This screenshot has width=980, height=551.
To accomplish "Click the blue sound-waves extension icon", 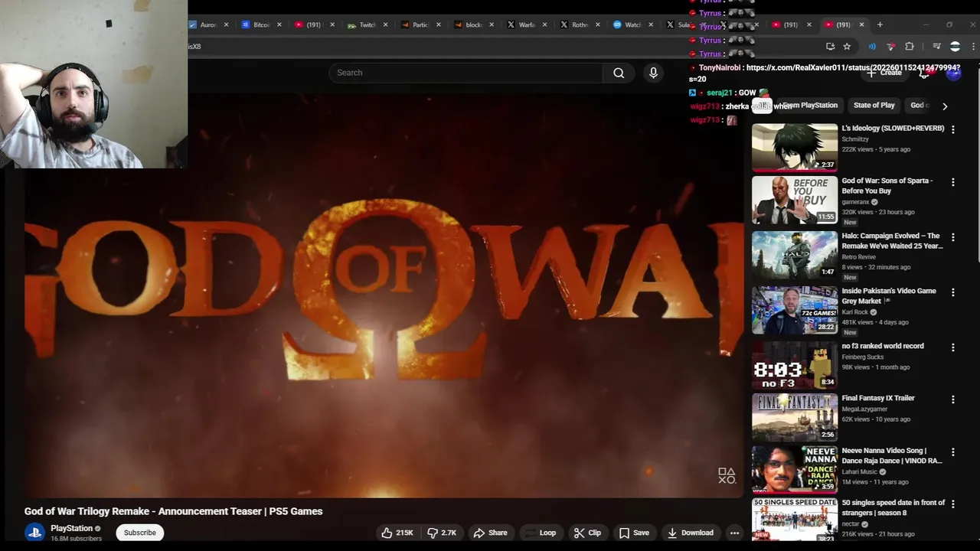I will point(872,47).
